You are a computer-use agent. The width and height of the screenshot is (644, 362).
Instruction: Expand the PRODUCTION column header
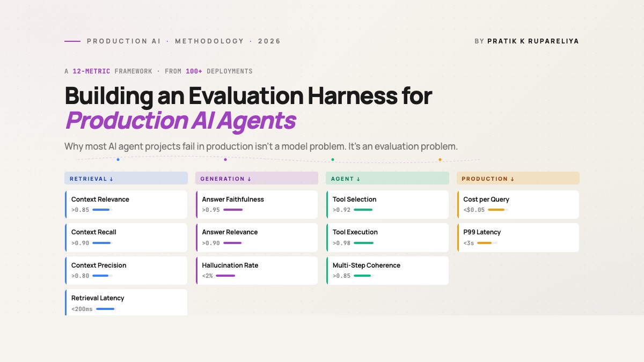pyautogui.click(x=518, y=179)
